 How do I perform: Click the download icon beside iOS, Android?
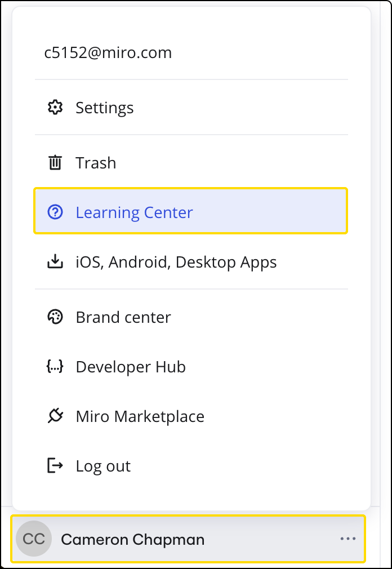tap(55, 262)
